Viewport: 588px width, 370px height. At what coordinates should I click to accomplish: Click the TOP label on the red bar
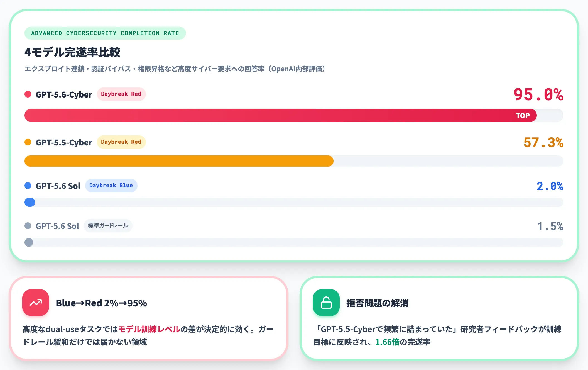[x=523, y=116]
